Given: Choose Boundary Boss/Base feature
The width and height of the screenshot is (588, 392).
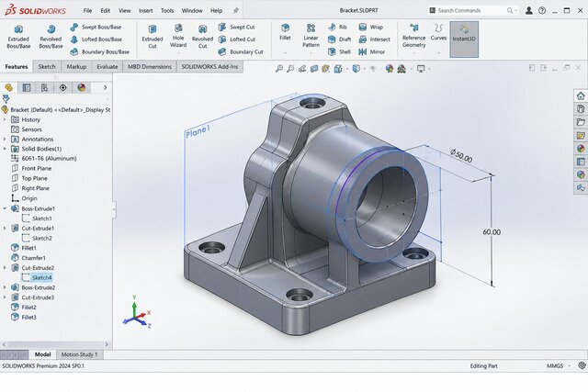Looking at the screenshot, I should (x=100, y=51).
